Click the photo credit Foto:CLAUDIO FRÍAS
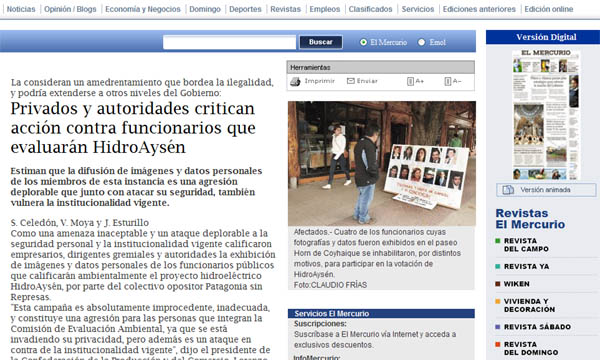This screenshot has width=600, height=360. click(330, 285)
